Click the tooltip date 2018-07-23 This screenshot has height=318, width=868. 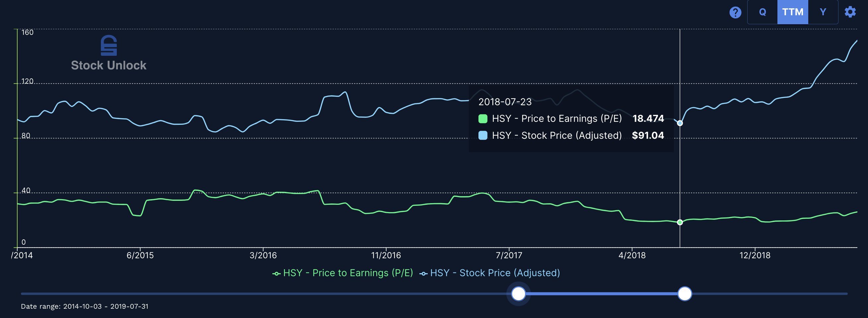505,102
